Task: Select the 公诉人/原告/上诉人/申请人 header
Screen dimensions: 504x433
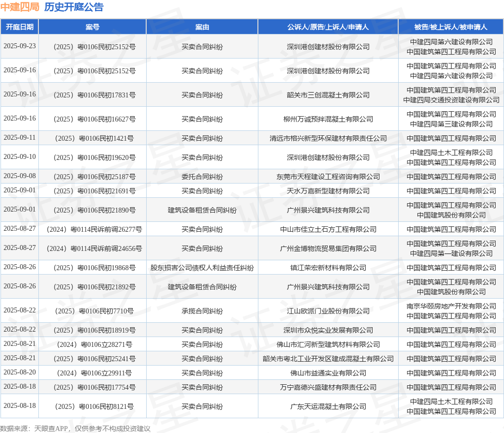Action: click(x=328, y=27)
